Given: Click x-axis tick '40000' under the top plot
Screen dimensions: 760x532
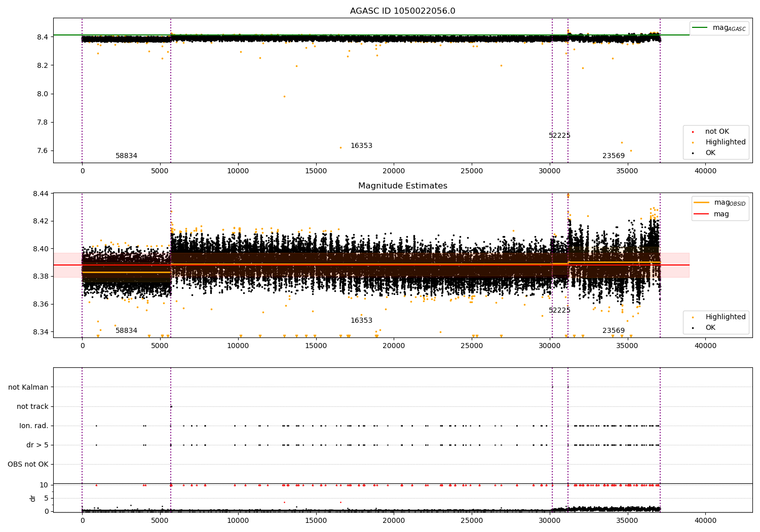Looking at the screenshot, I should click(x=705, y=171).
